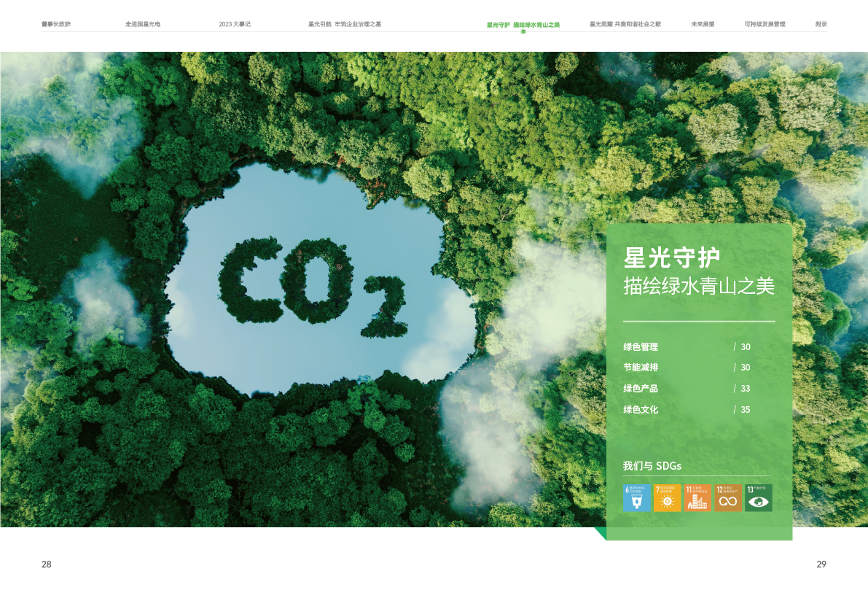Open the 未来展望 navigation tab

(703, 24)
